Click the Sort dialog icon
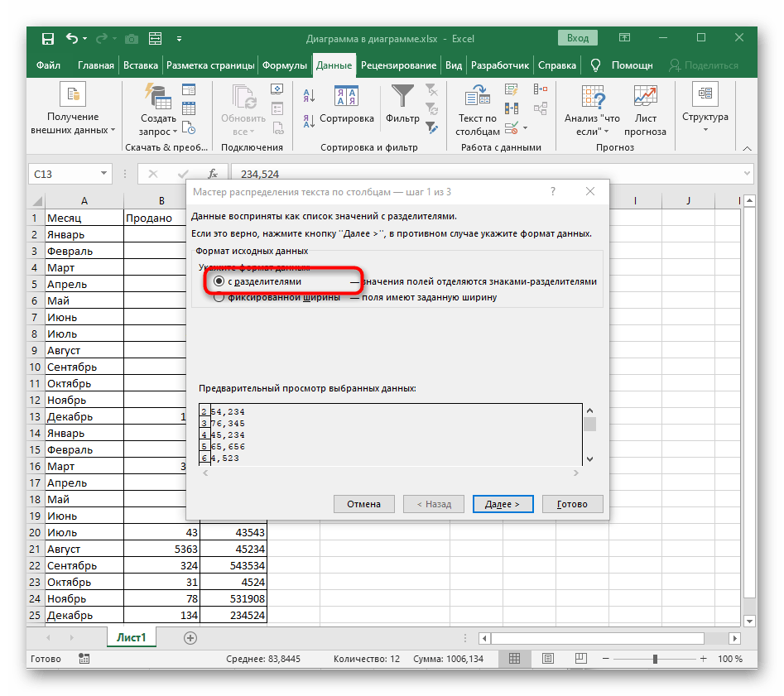 coord(346,97)
